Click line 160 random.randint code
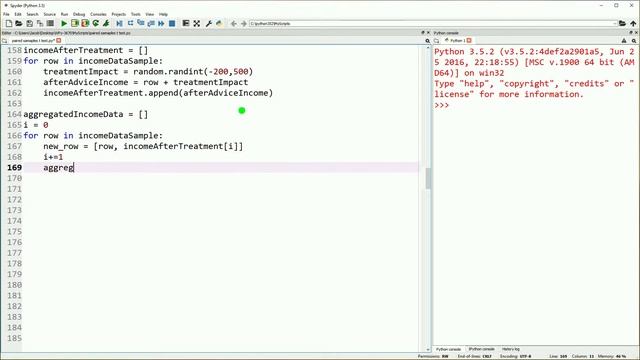 (148, 71)
